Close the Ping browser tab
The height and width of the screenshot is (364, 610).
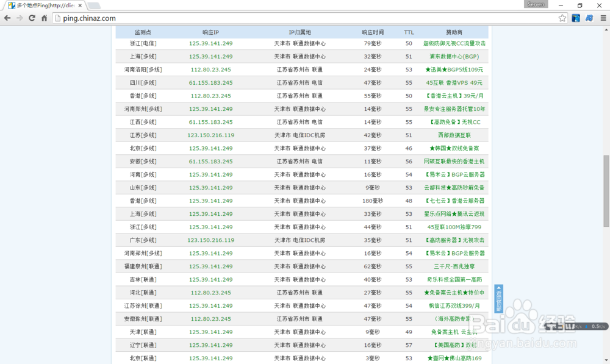click(80, 5)
